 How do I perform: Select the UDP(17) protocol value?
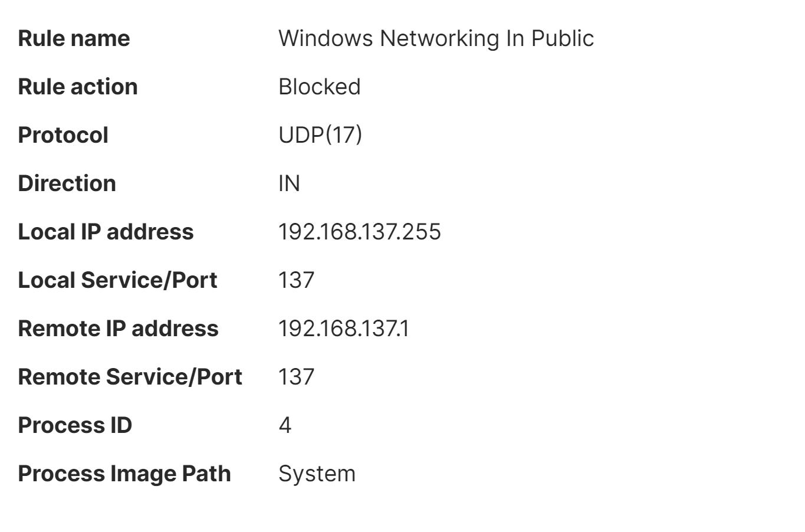[320, 135]
